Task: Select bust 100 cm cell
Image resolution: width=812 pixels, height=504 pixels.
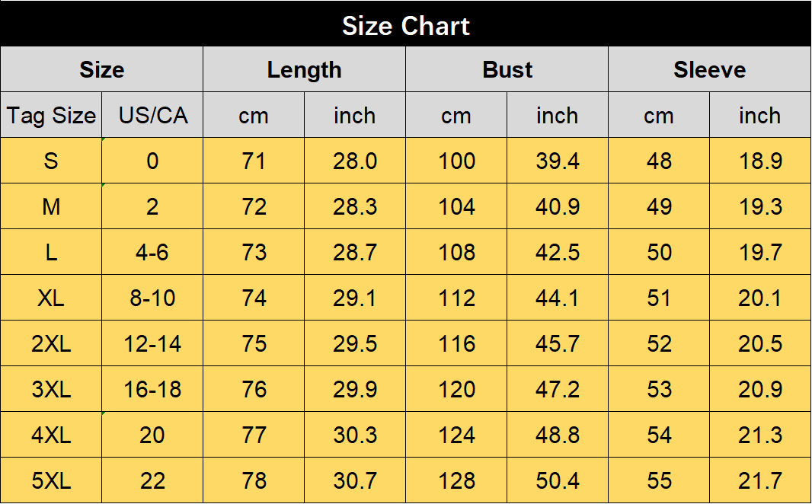Action: pos(456,161)
